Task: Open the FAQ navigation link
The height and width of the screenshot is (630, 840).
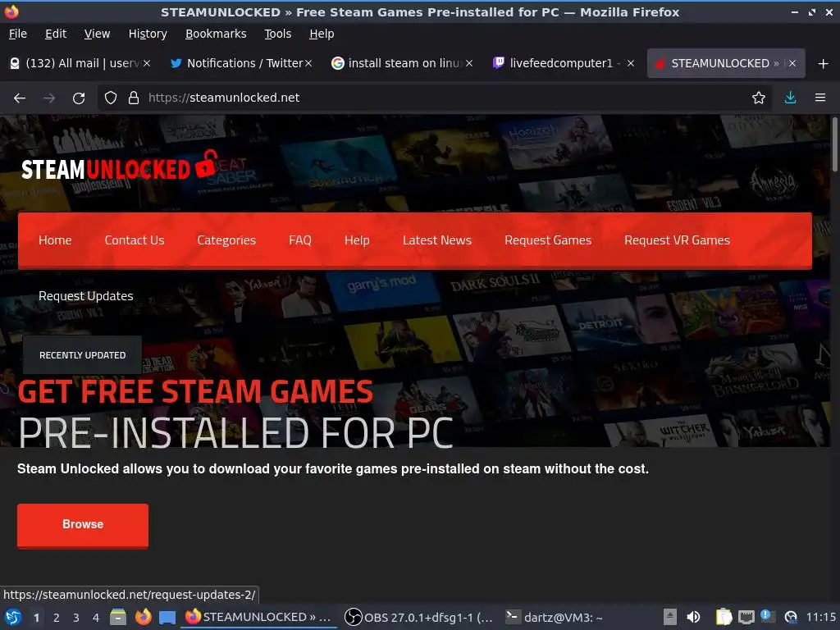Action: tap(300, 240)
